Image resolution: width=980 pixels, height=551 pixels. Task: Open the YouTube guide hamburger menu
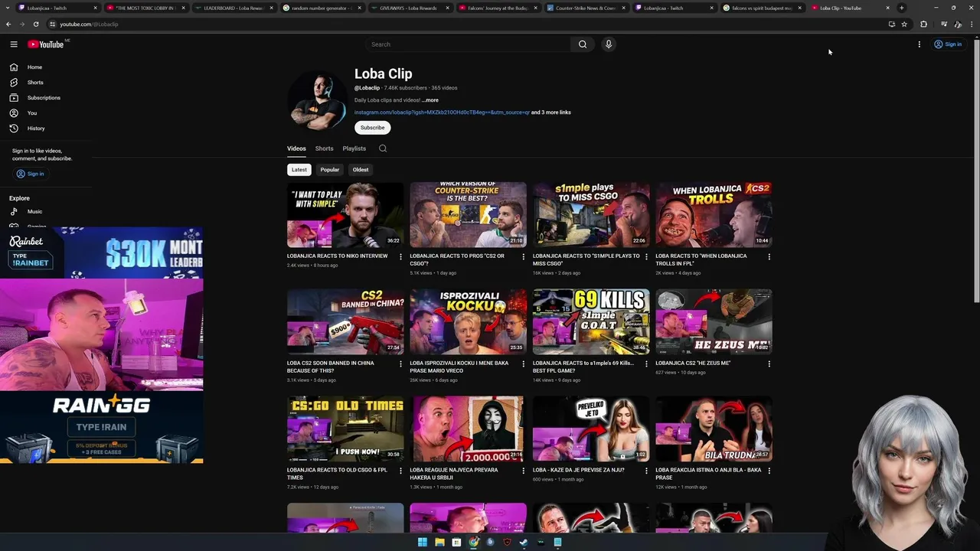pyautogui.click(x=14, y=44)
